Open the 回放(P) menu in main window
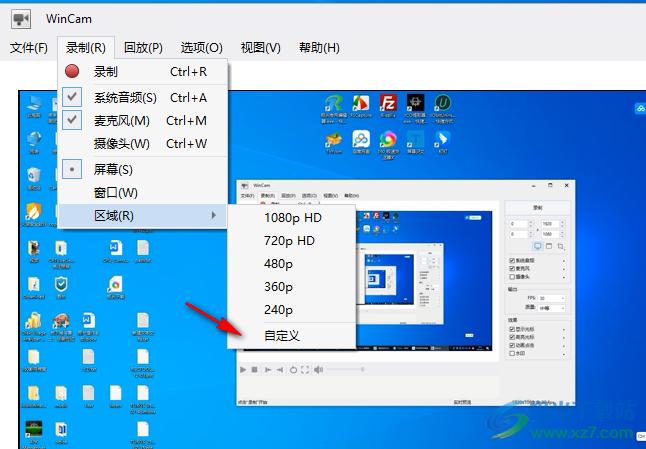The width and height of the screenshot is (646, 449). coord(143,48)
